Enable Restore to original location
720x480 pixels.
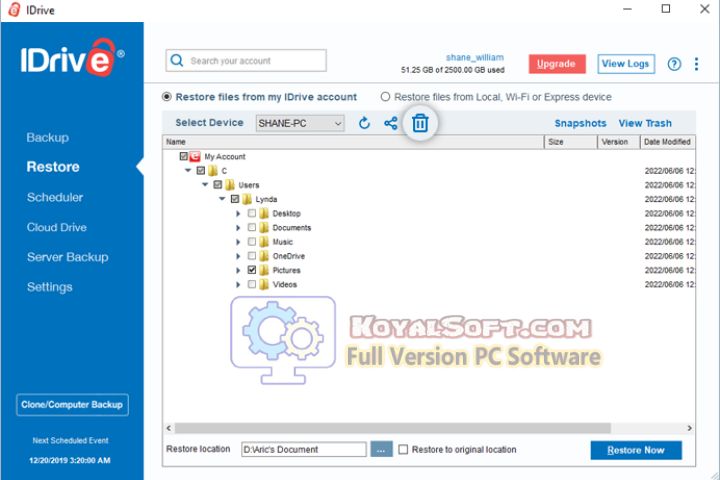click(403, 450)
